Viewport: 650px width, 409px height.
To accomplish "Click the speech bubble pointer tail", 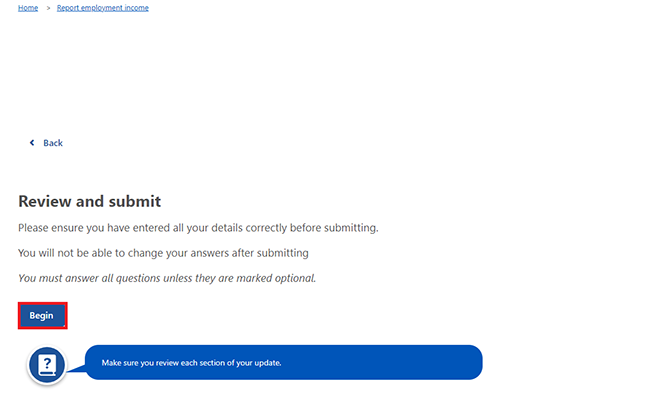I will click(x=76, y=368).
